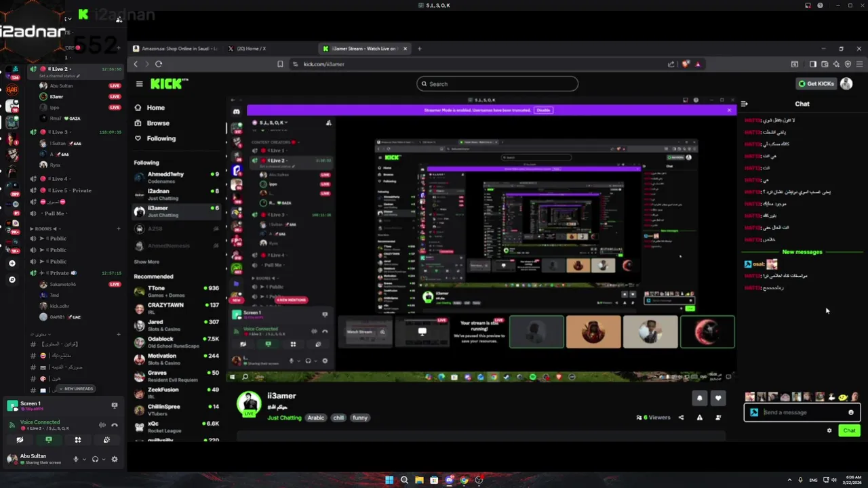Image resolution: width=868 pixels, height=488 pixels.
Task: Open Discord activities button
Action: pos(78,440)
